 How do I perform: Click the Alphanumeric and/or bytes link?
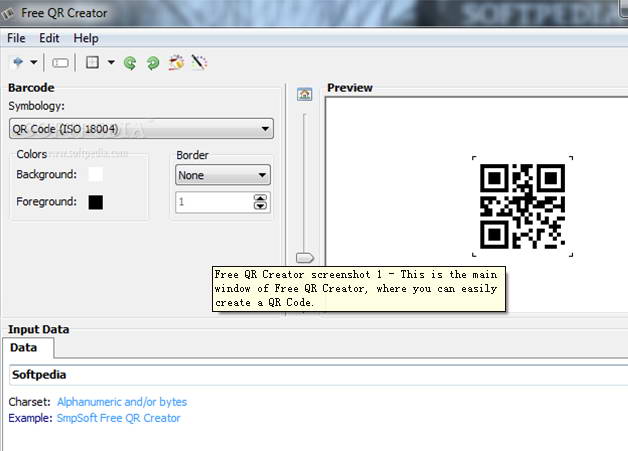[122, 402]
